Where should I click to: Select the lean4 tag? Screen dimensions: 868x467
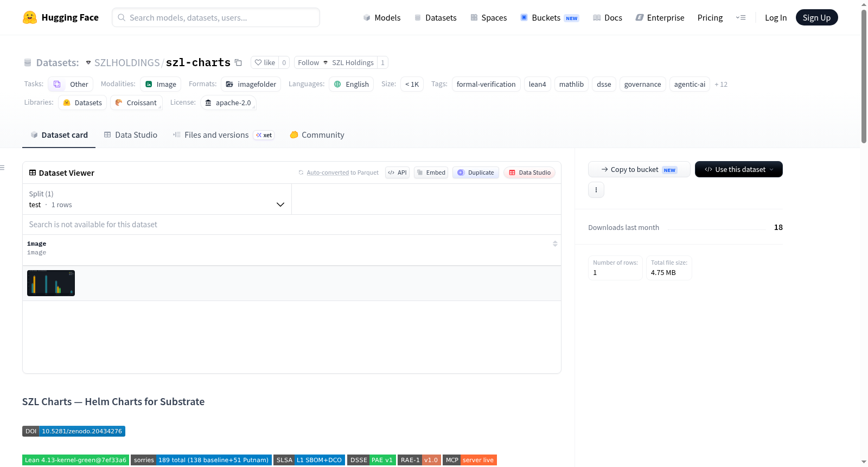(538, 84)
